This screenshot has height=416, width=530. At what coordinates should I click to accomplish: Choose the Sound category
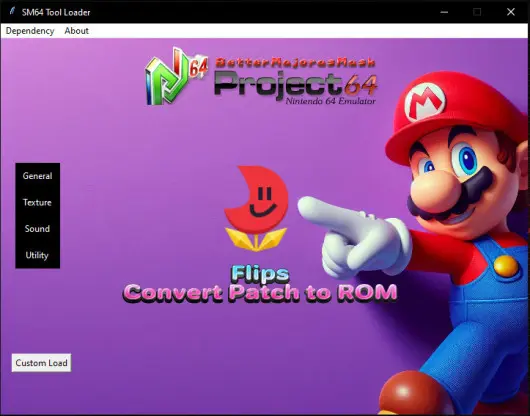pos(37,229)
